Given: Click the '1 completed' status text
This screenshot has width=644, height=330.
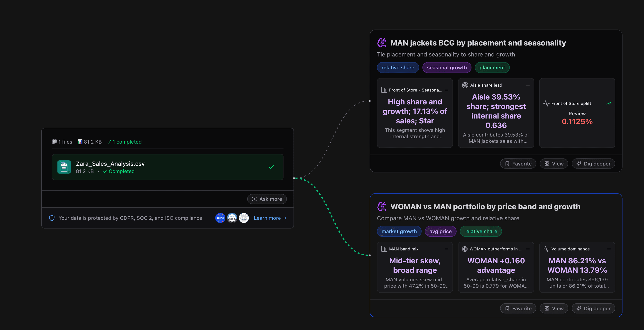Looking at the screenshot, I should [x=124, y=142].
